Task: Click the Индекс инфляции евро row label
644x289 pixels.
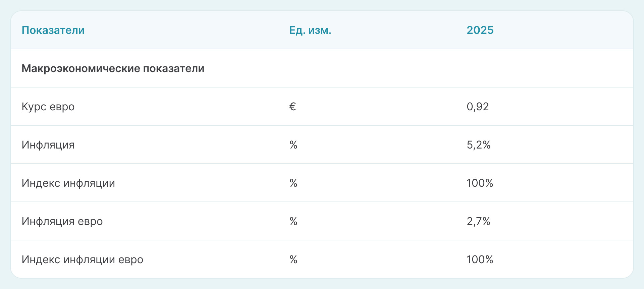Action: (82, 259)
